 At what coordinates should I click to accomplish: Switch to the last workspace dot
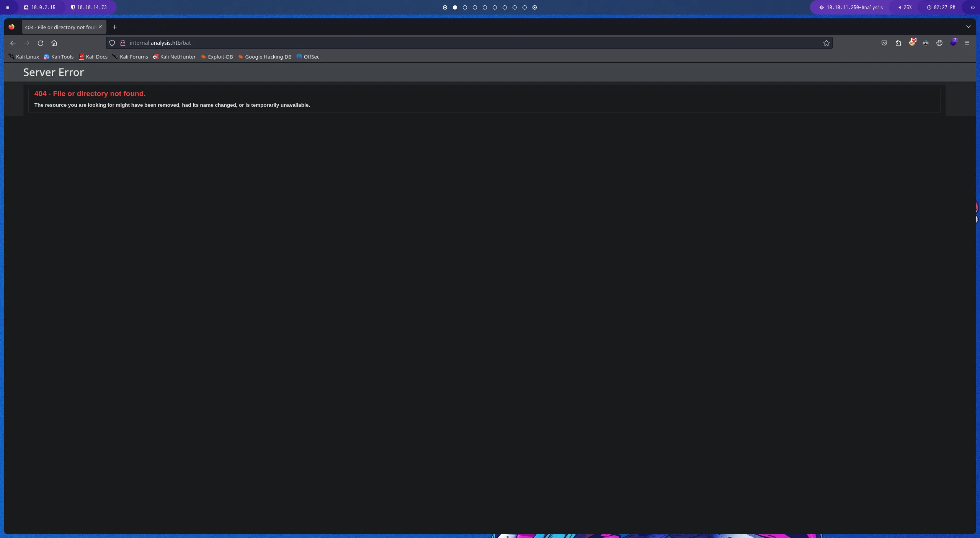pos(534,7)
